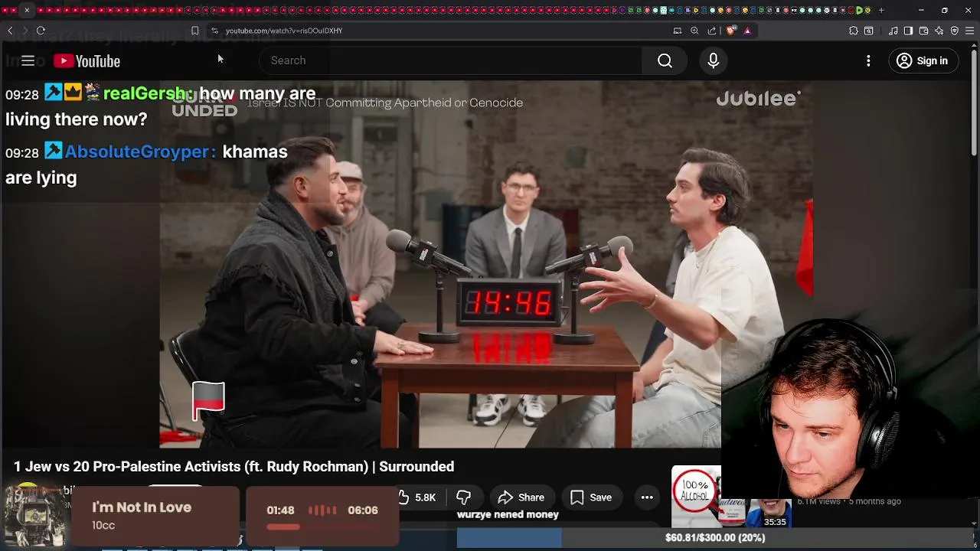This screenshot has width=980, height=551.
Task: Open a new tab with plus button
Action: [x=881, y=10]
